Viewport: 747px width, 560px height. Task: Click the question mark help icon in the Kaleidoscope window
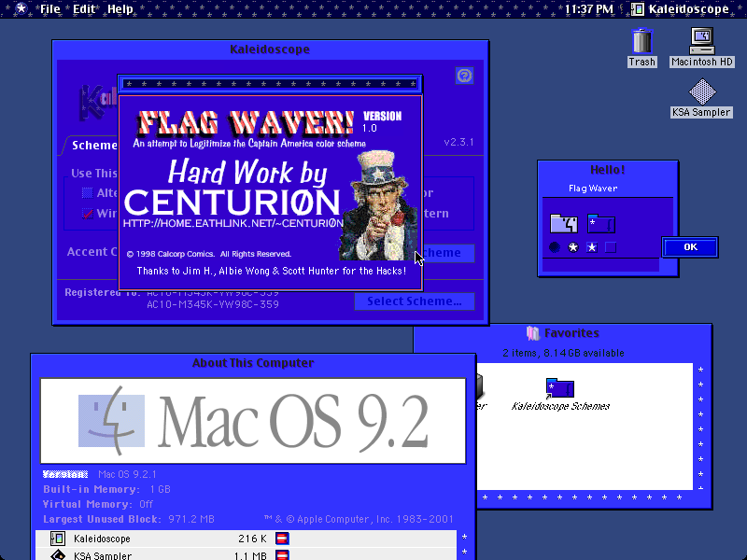tap(464, 76)
